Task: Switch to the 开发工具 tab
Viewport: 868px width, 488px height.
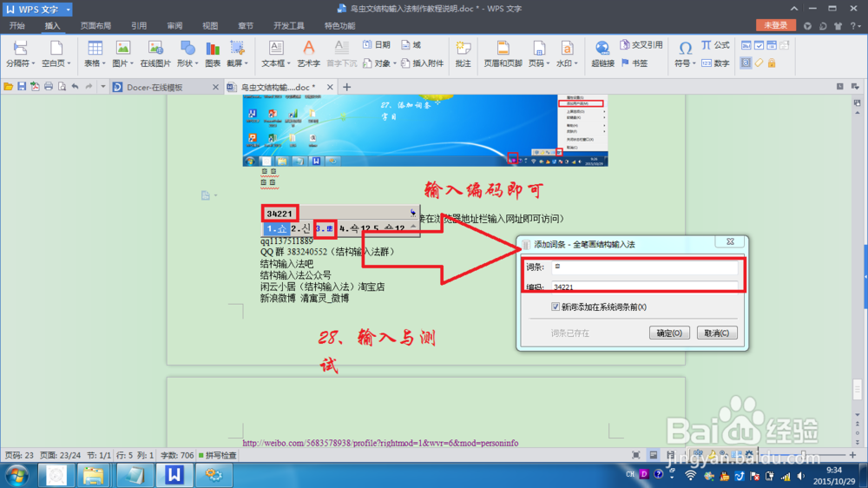Action: [288, 25]
